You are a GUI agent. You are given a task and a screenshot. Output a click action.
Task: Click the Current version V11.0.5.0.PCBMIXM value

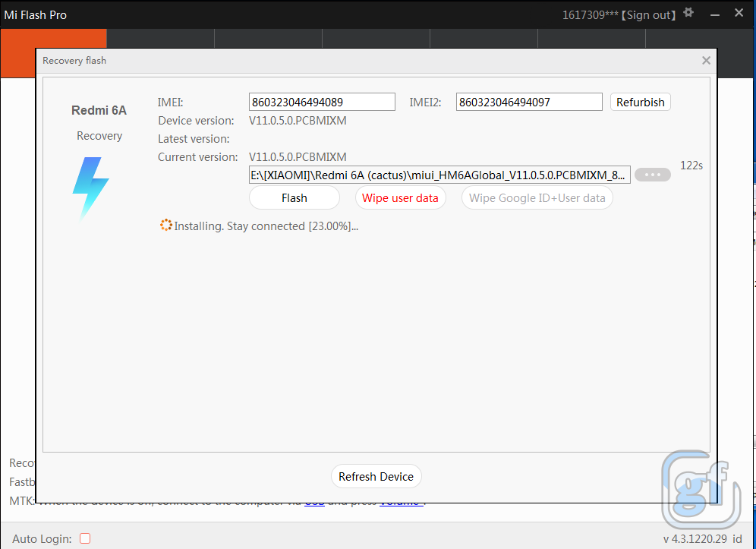(298, 157)
